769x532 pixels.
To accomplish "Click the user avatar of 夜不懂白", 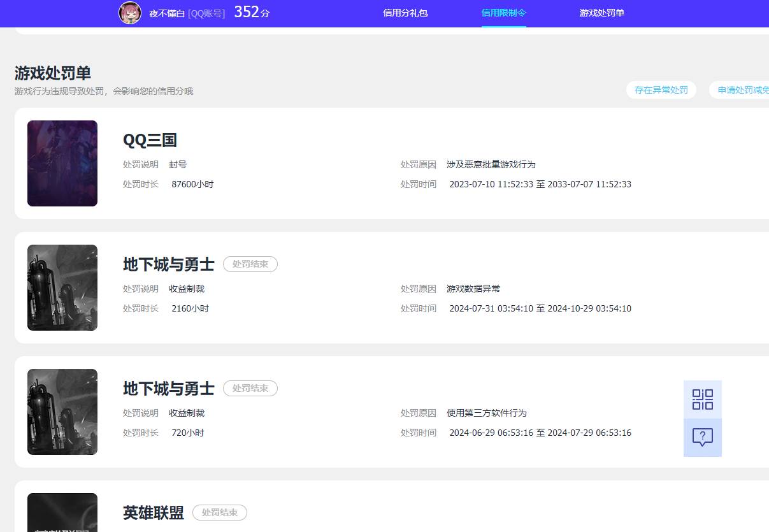I will pyautogui.click(x=130, y=13).
